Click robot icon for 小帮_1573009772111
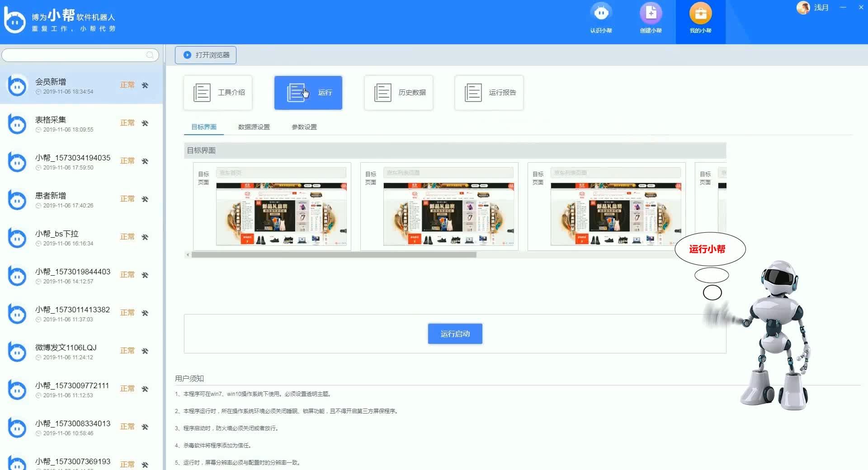Viewport: 868px width, 470px height. click(x=17, y=389)
